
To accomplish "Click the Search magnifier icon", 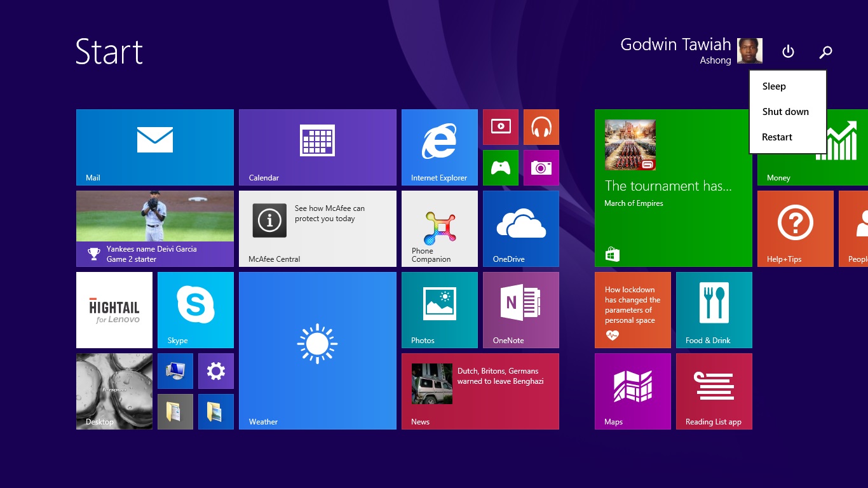I will pos(825,51).
